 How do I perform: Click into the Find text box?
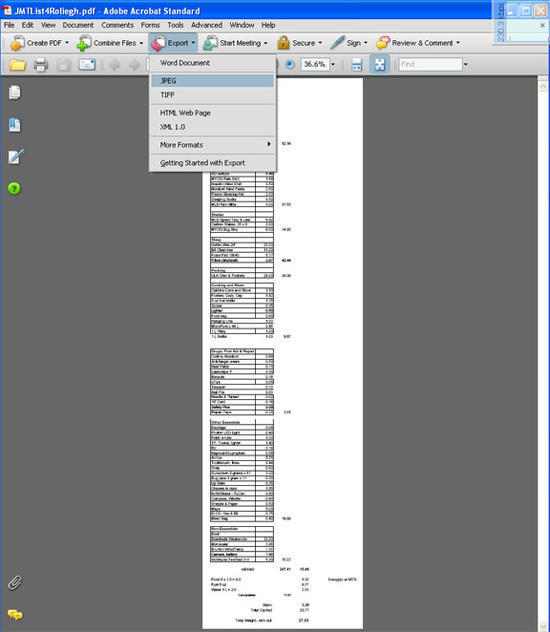pos(430,64)
